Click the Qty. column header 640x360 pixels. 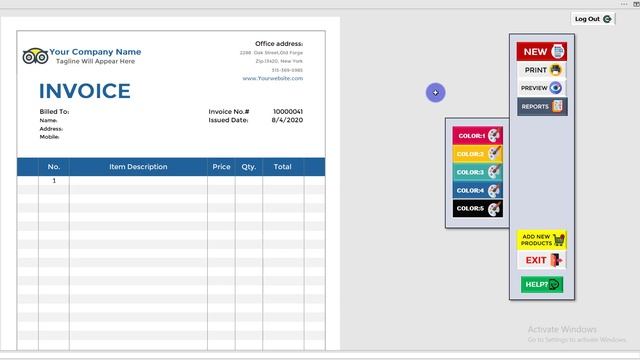tap(249, 167)
